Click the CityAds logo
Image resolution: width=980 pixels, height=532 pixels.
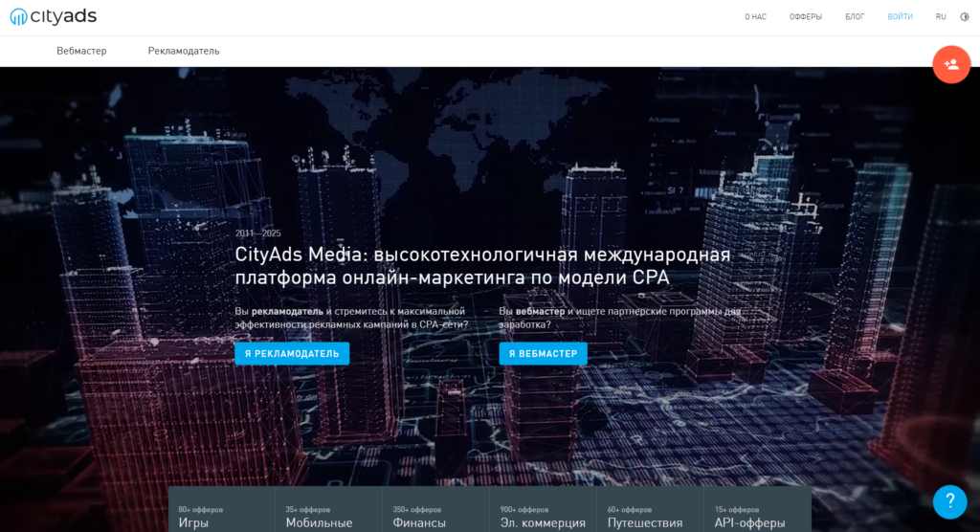coord(54,16)
